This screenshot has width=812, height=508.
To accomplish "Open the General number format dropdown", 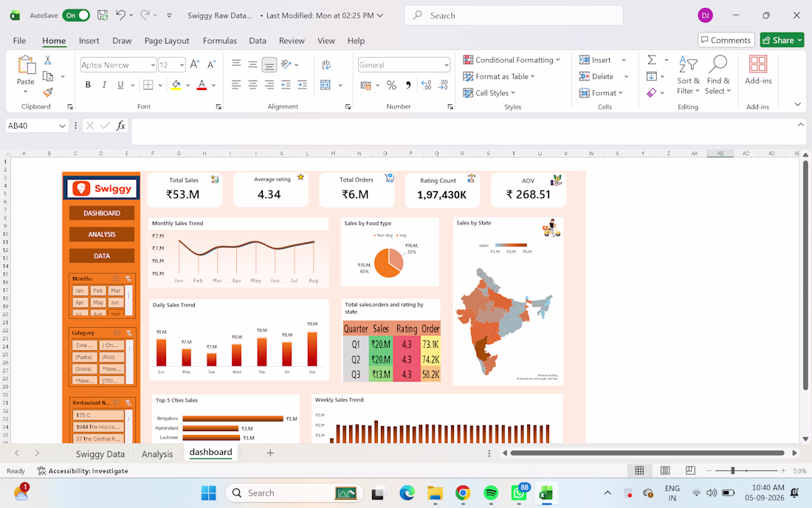I will [446, 65].
